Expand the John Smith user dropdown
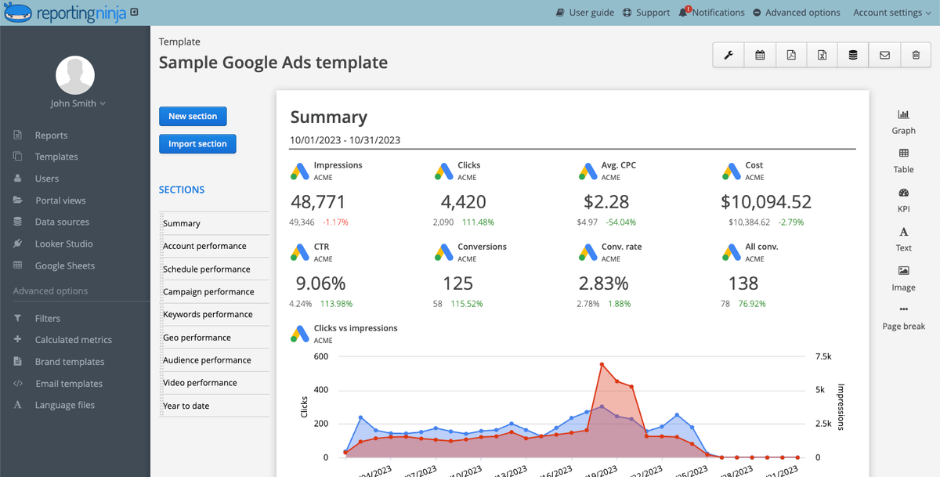 (78, 103)
